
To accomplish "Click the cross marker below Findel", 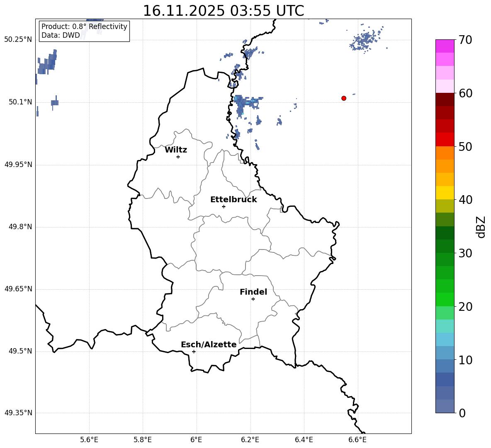I will click(x=253, y=299).
